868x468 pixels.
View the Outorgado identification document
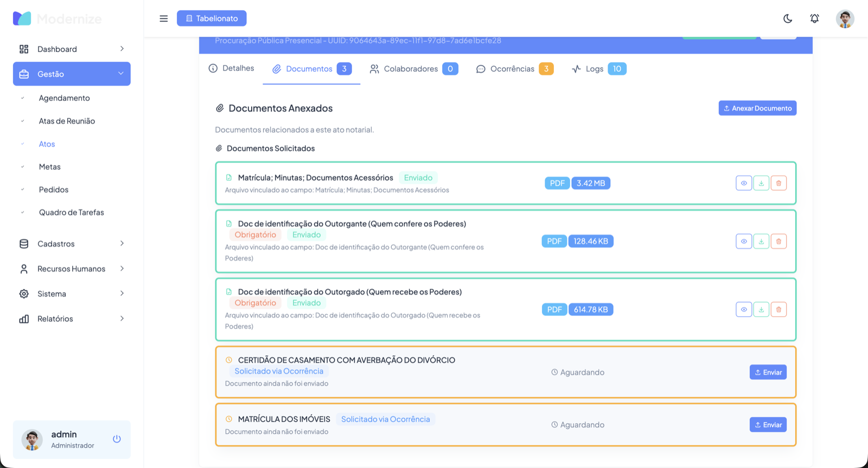(744, 310)
